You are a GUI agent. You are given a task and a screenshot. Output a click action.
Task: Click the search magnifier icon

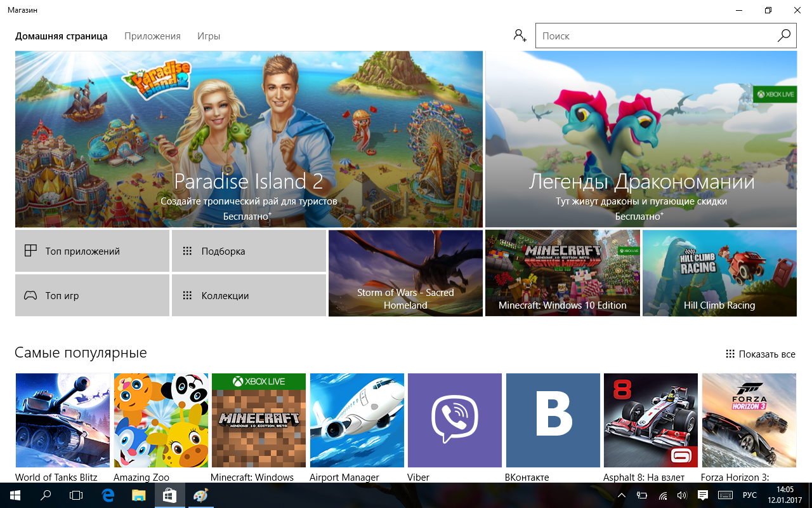(x=784, y=36)
